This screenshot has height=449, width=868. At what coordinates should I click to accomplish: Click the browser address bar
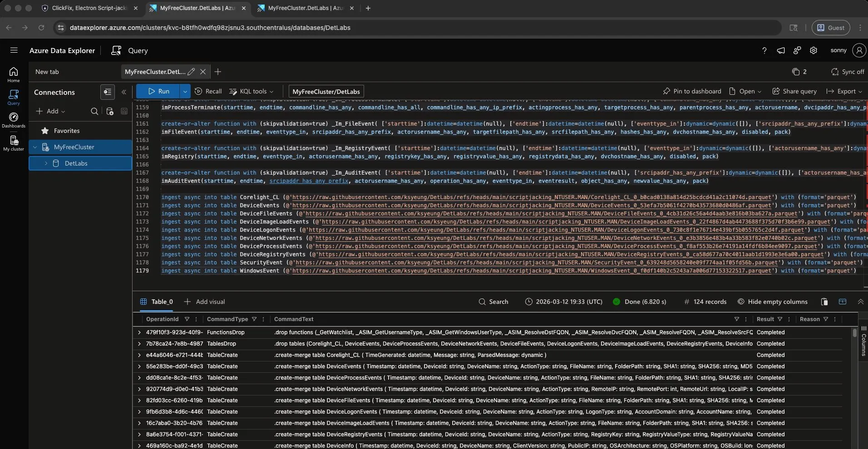click(x=418, y=28)
